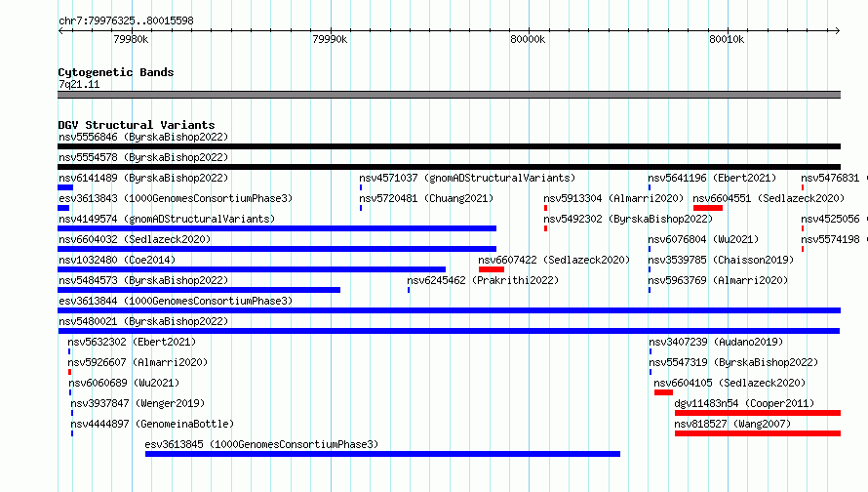The height and width of the screenshot is (492, 868).
Task: Click nsv5720481 (Chuang2021) label
Action: (426, 198)
